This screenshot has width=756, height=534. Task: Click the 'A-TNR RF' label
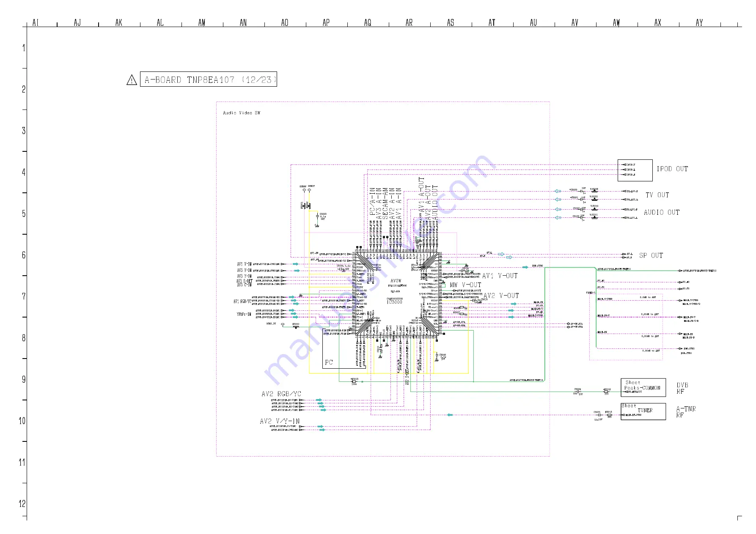coord(685,412)
